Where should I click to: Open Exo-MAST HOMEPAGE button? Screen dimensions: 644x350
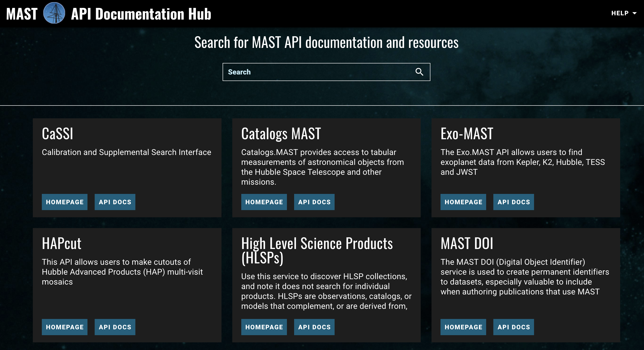point(463,202)
